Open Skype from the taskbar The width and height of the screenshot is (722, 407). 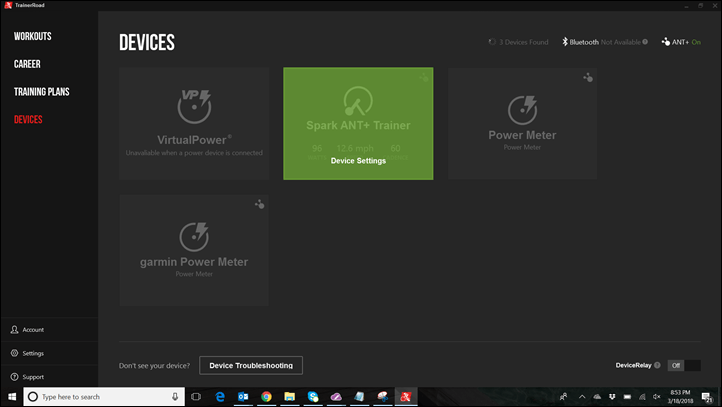[313, 396]
